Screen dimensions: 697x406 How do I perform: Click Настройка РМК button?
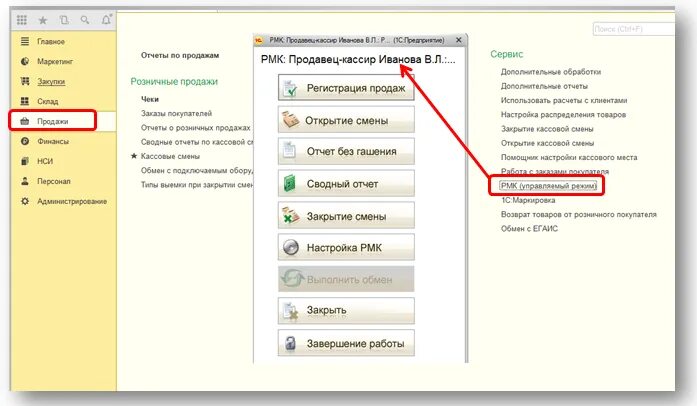(x=346, y=247)
